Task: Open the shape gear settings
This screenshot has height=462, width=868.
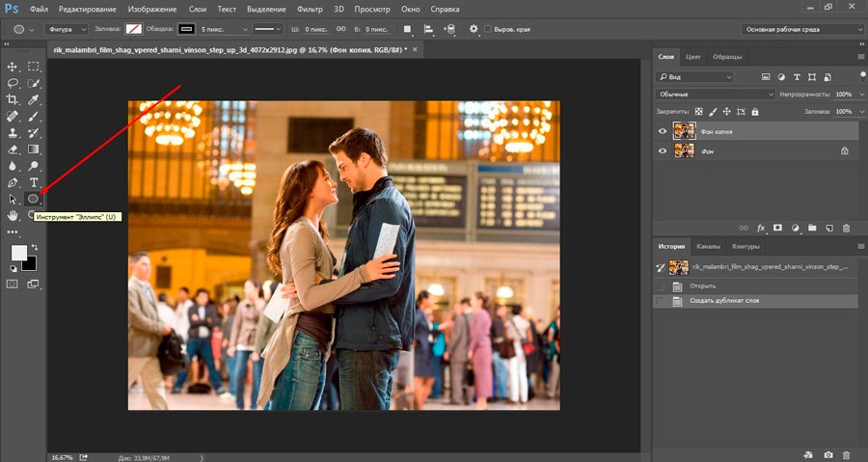Action: [474, 29]
